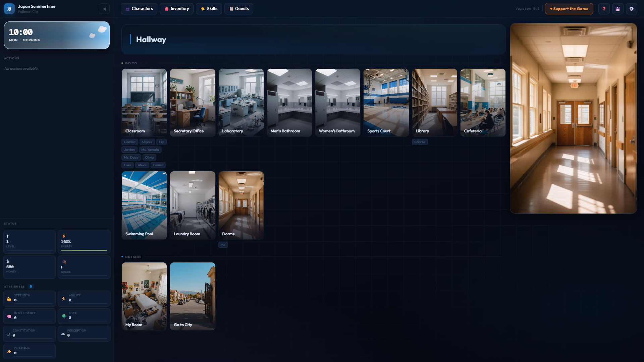This screenshot has width=644, height=362.
Task: Click the luck clover icon
Action: pos(64,316)
